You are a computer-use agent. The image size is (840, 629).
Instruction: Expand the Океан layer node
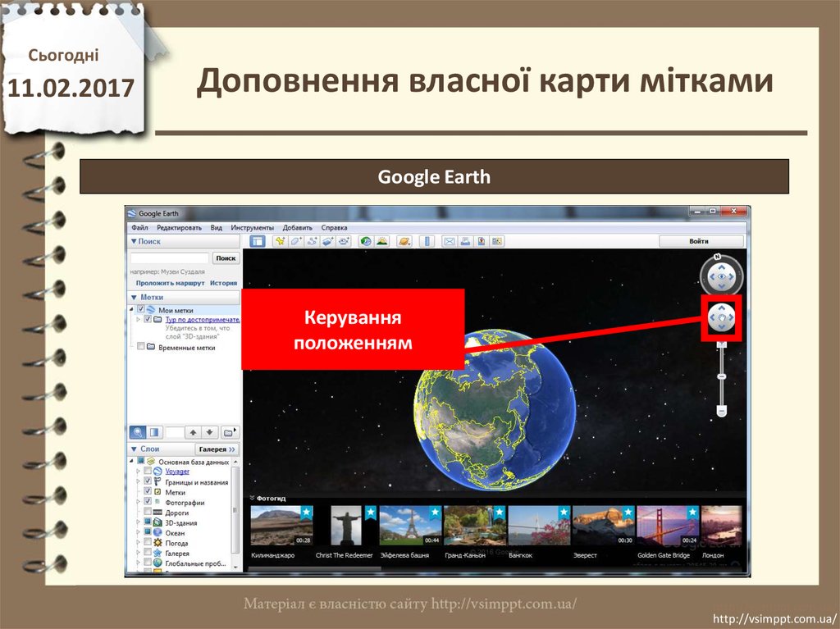click(x=139, y=532)
